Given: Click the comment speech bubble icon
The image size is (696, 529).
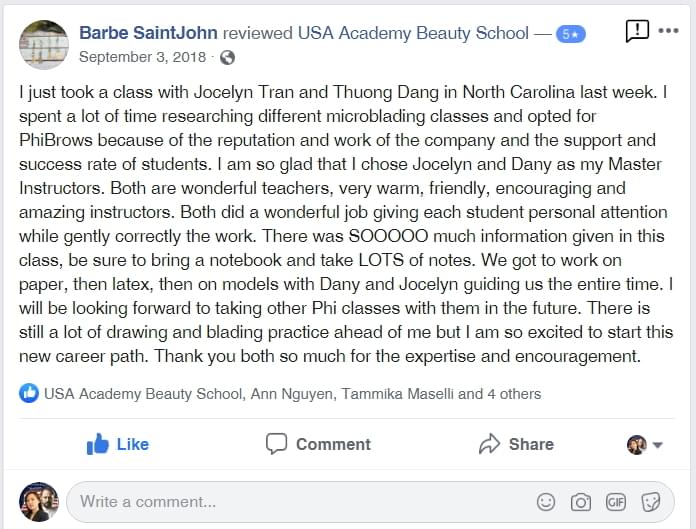Looking at the screenshot, I should (x=276, y=444).
